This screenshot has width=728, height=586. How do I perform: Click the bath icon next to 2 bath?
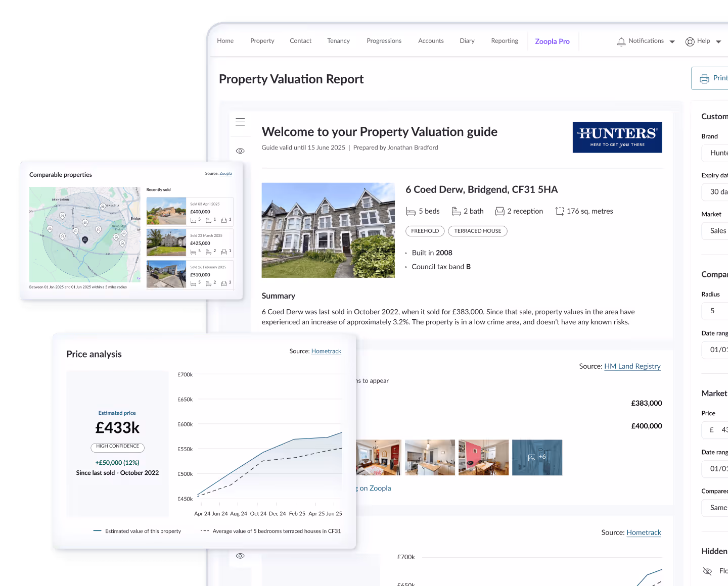pos(456,211)
